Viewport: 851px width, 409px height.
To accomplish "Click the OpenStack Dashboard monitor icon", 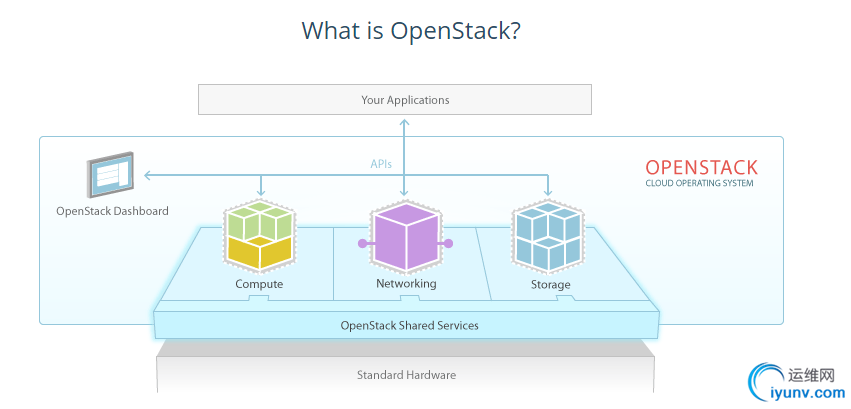I will coord(110,175).
